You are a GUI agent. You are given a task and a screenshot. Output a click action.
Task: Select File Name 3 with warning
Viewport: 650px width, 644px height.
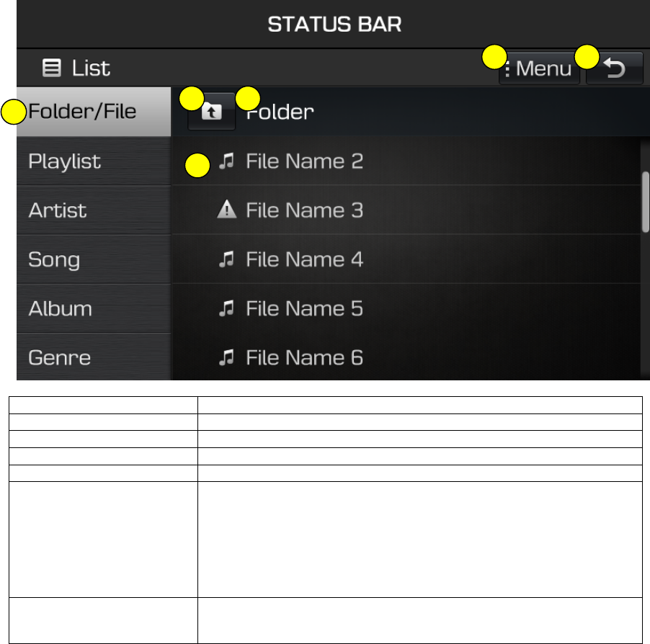coord(406,210)
